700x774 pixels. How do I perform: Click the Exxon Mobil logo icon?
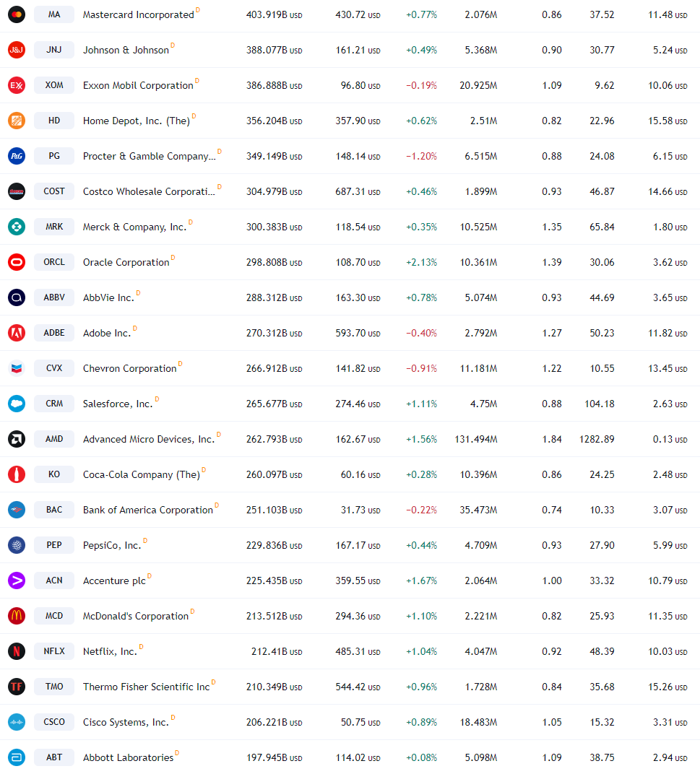[x=17, y=85]
